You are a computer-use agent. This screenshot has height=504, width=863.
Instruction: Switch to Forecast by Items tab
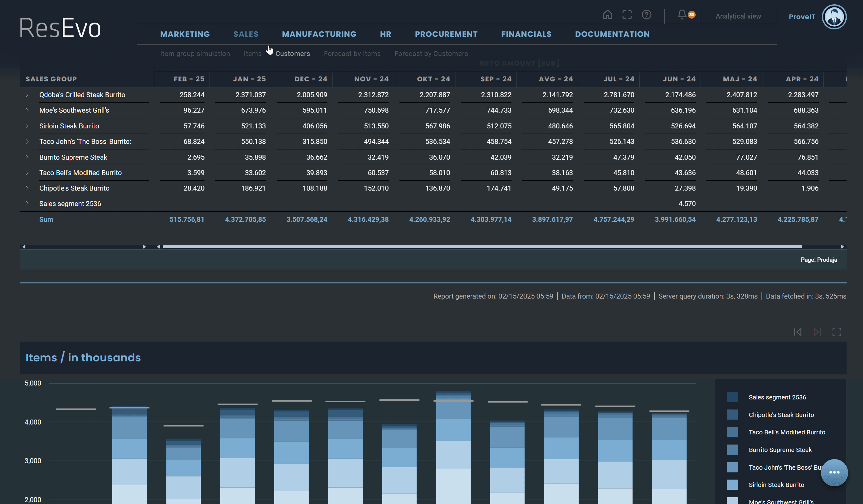(x=352, y=54)
